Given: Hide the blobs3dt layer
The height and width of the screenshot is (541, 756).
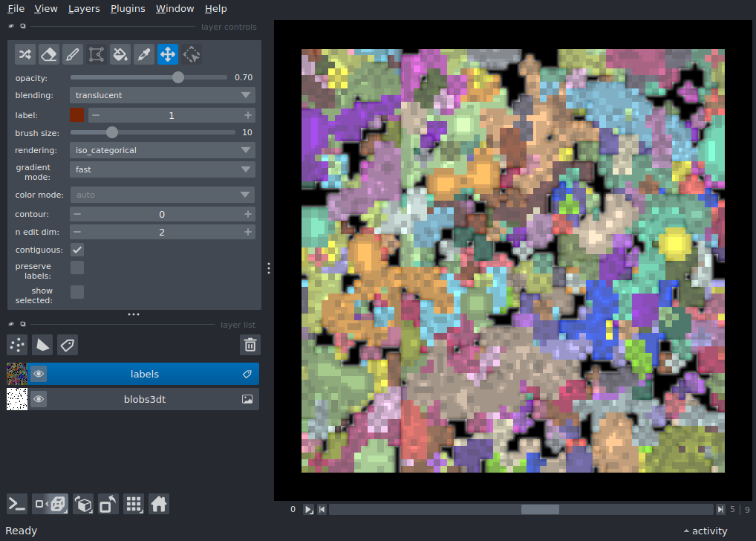Looking at the screenshot, I should click(39, 399).
